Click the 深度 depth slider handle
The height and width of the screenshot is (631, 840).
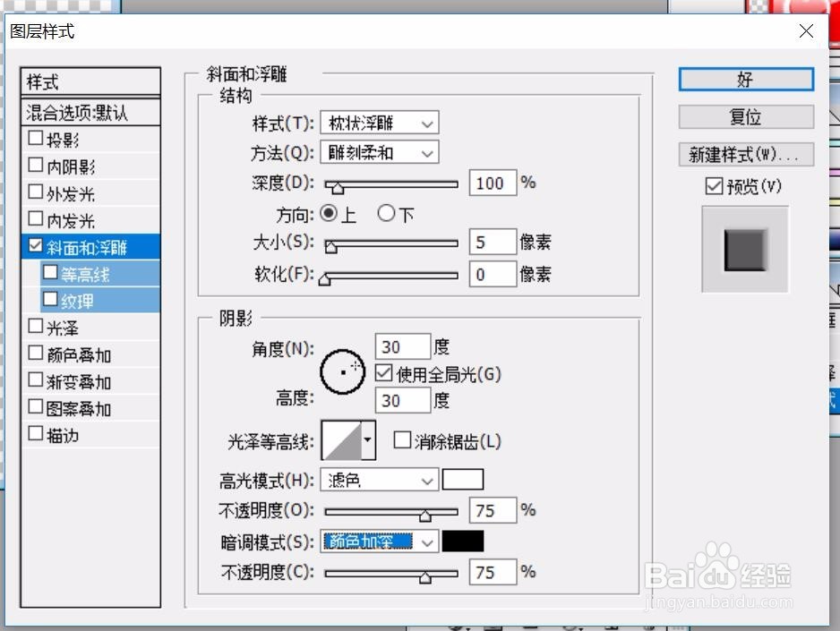(x=338, y=187)
